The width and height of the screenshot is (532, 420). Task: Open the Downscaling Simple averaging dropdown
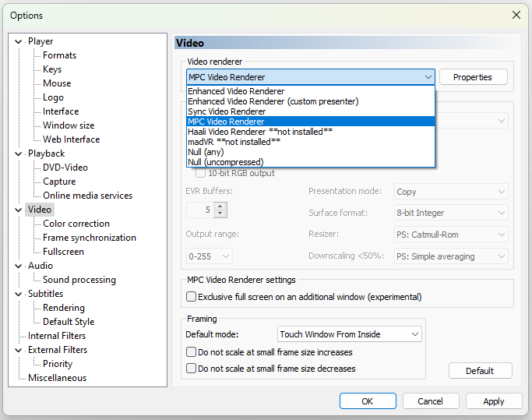pos(451,256)
